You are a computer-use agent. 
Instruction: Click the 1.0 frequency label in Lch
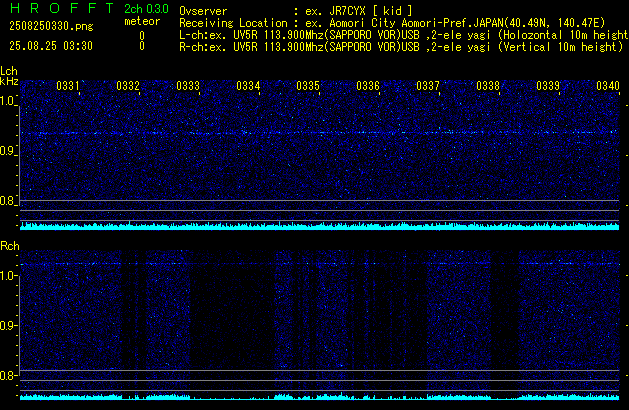coord(7,101)
